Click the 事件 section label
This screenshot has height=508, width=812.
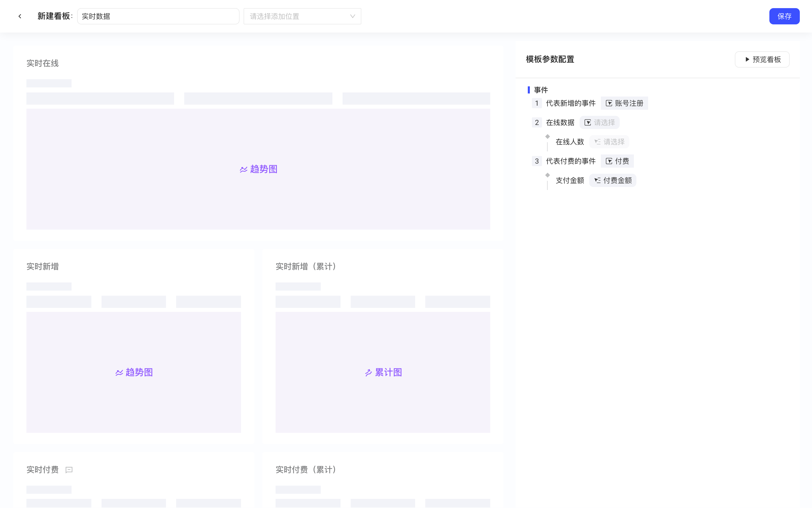(x=541, y=90)
